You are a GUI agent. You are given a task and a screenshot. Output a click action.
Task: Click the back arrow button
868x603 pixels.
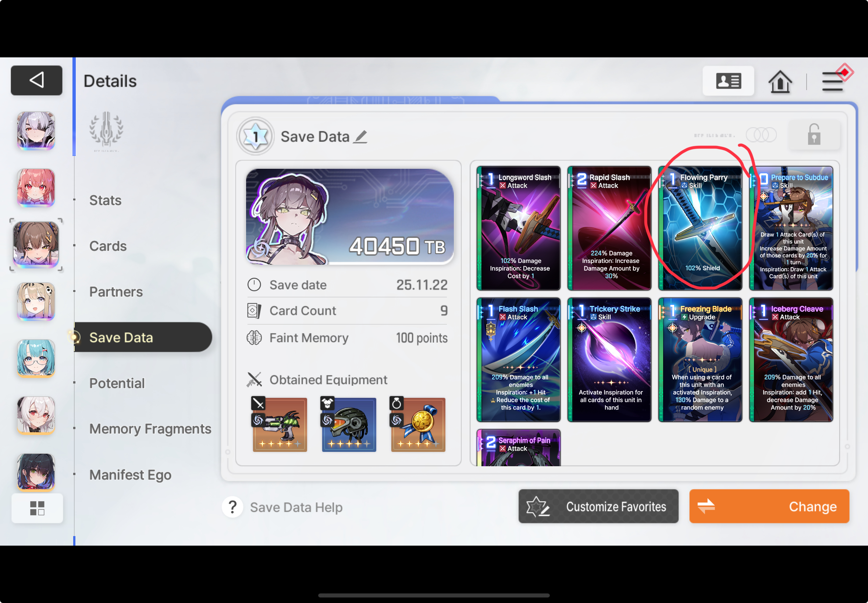click(36, 80)
